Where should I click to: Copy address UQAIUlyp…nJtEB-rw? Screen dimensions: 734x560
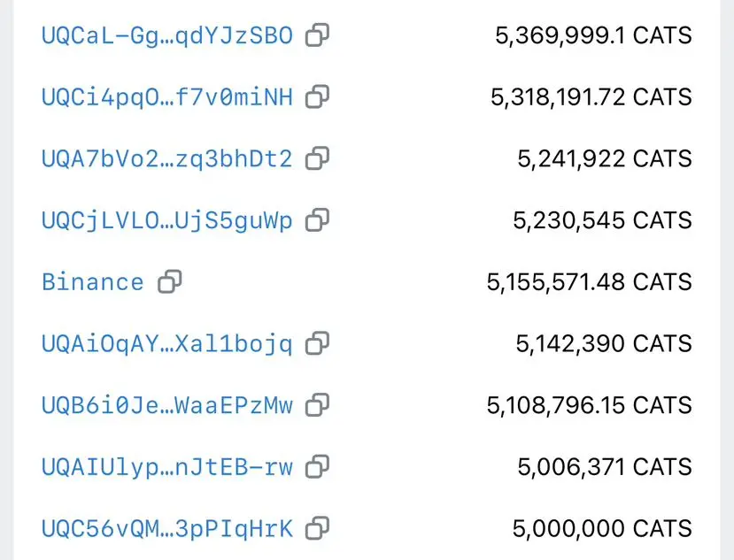point(317,466)
